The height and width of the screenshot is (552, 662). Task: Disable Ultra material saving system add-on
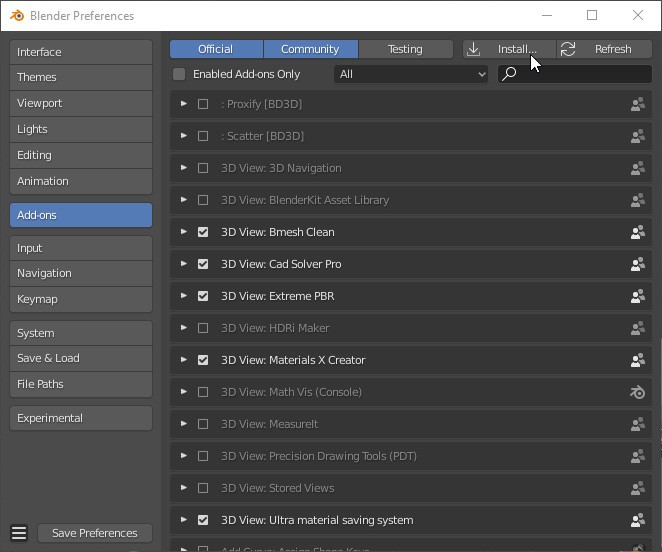pyautogui.click(x=203, y=520)
